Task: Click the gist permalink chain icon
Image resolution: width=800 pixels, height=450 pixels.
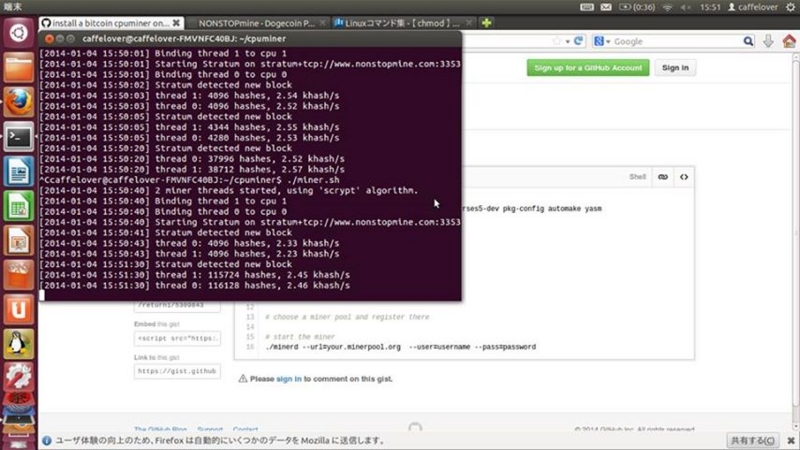Action: 663,177
